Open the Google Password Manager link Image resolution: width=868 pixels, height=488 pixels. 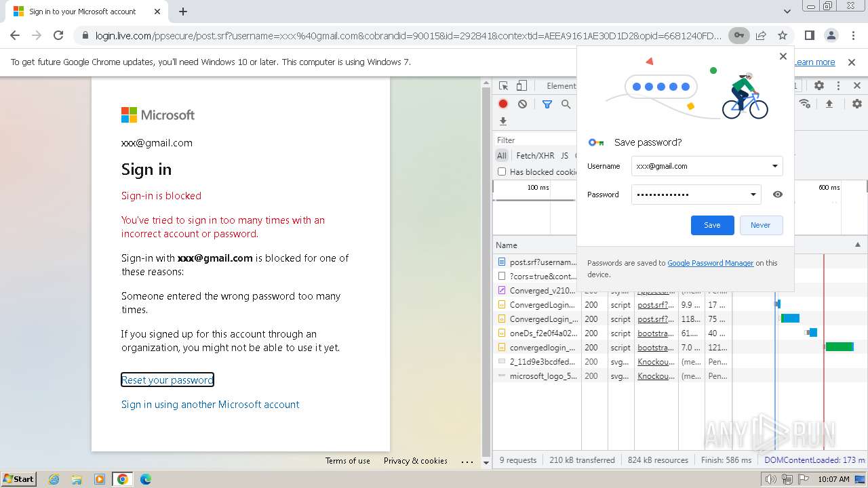710,263
